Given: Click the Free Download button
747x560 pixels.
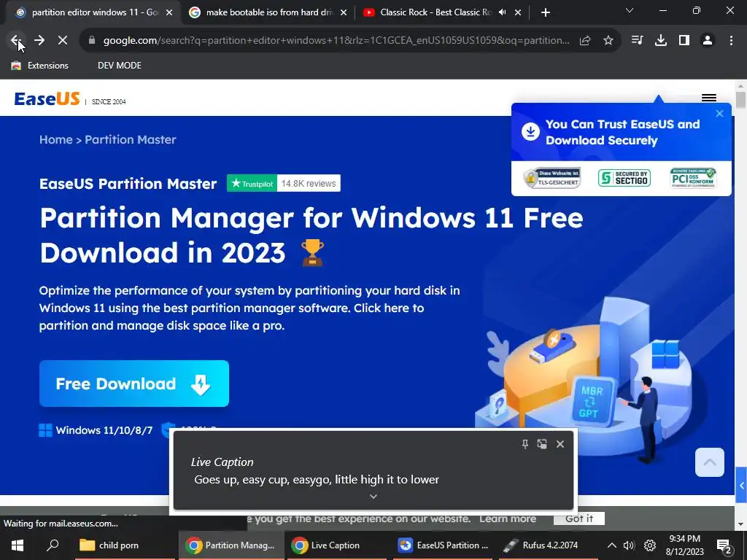Looking at the screenshot, I should pyautogui.click(x=134, y=384).
